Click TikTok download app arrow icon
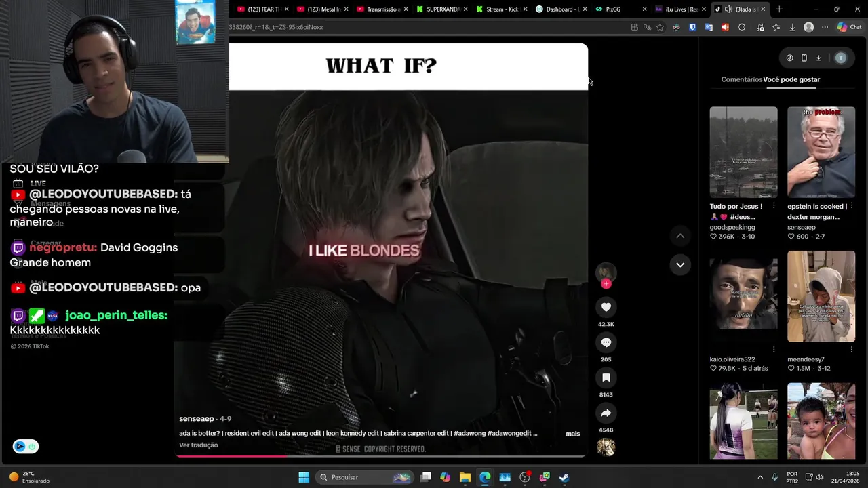 coord(818,58)
